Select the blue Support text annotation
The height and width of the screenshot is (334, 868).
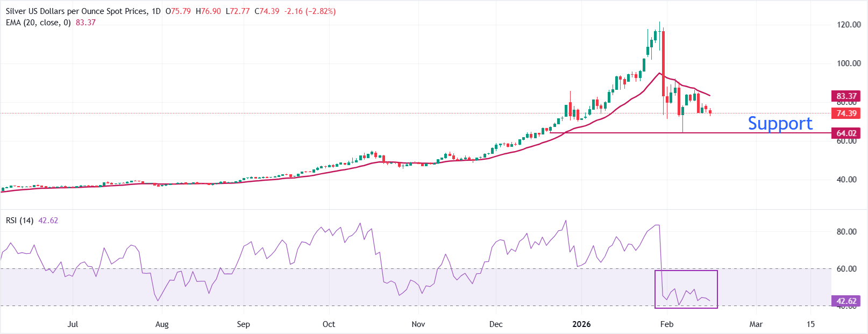point(780,123)
